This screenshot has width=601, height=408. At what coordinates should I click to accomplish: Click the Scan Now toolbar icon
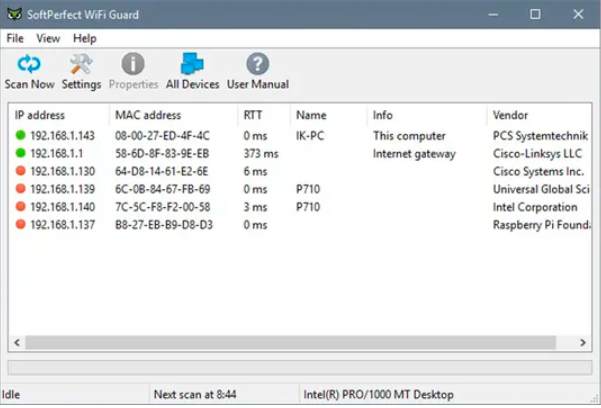pyautogui.click(x=29, y=66)
